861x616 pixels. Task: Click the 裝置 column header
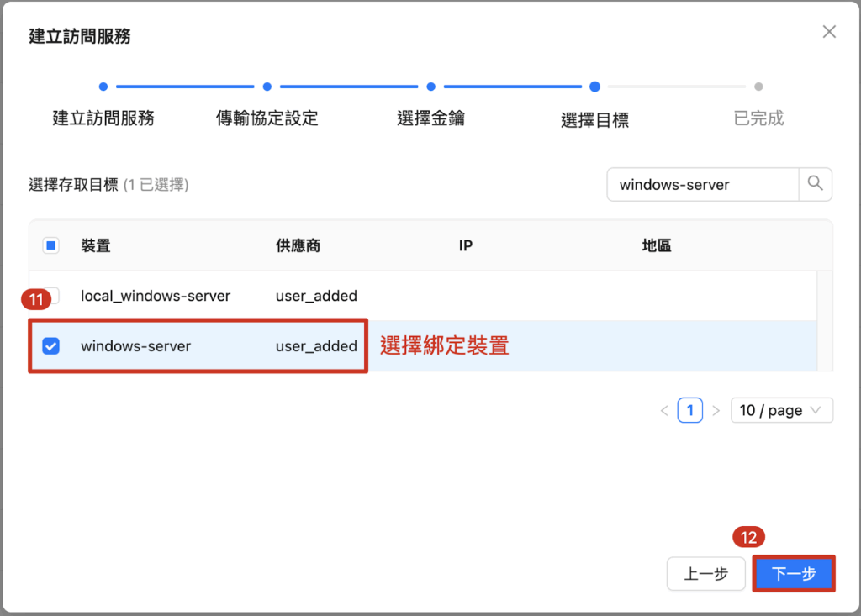click(96, 245)
